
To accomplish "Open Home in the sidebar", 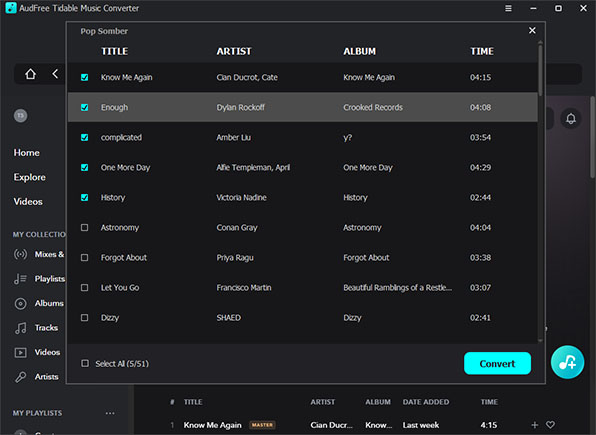I will tap(27, 153).
